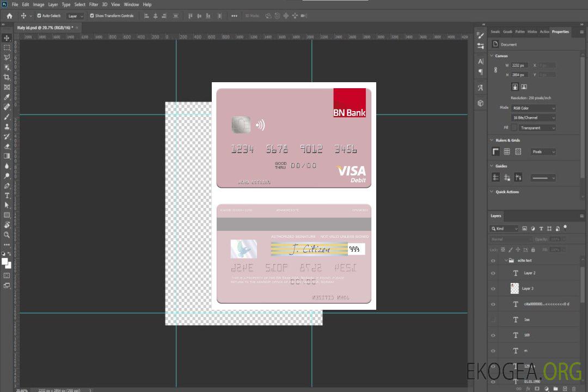The width and height of the screenshot is (588, 392).
Task: Select the Layer 3 thumbnail
Action: pyautogui.click(x=515, y=289)
